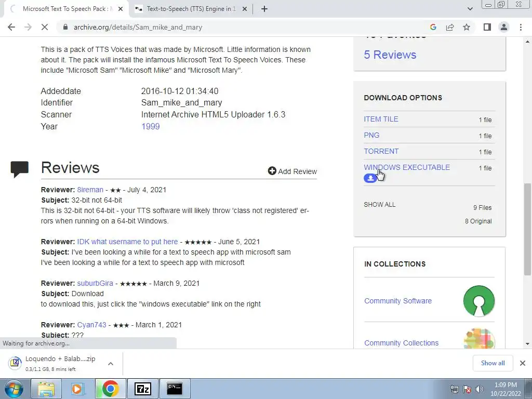
Task: Open the Chrome side panel
Action: click(x=487, y=27)
